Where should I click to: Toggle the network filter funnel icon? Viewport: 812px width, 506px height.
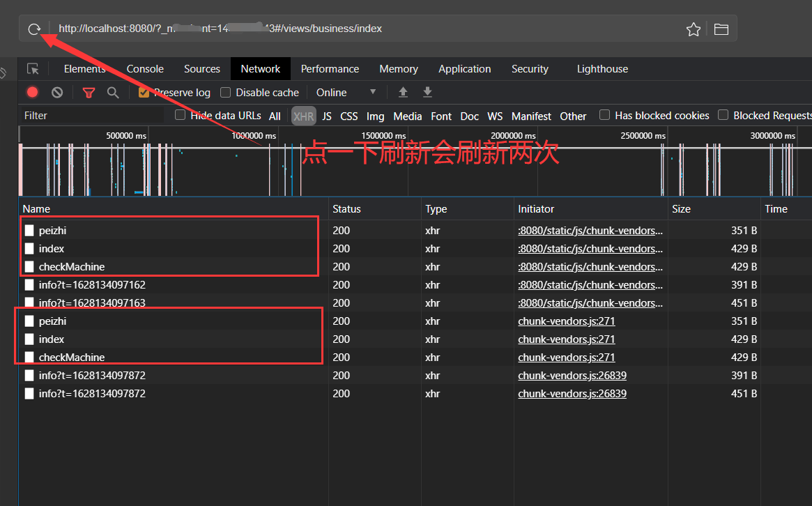[89, 92]
